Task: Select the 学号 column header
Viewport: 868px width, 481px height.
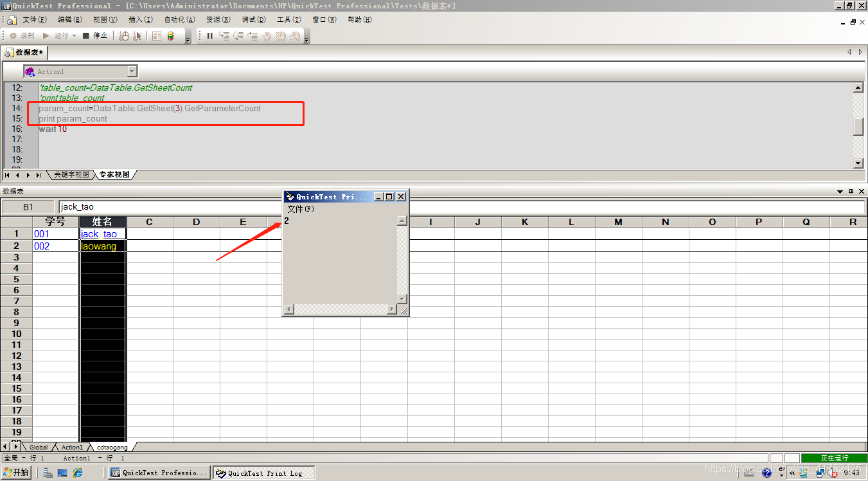Action: (56, 222)
